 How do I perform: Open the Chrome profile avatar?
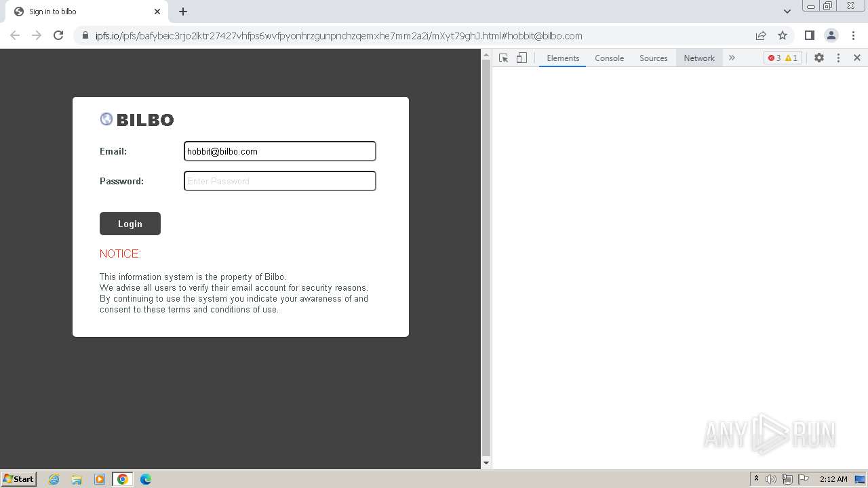831,35
